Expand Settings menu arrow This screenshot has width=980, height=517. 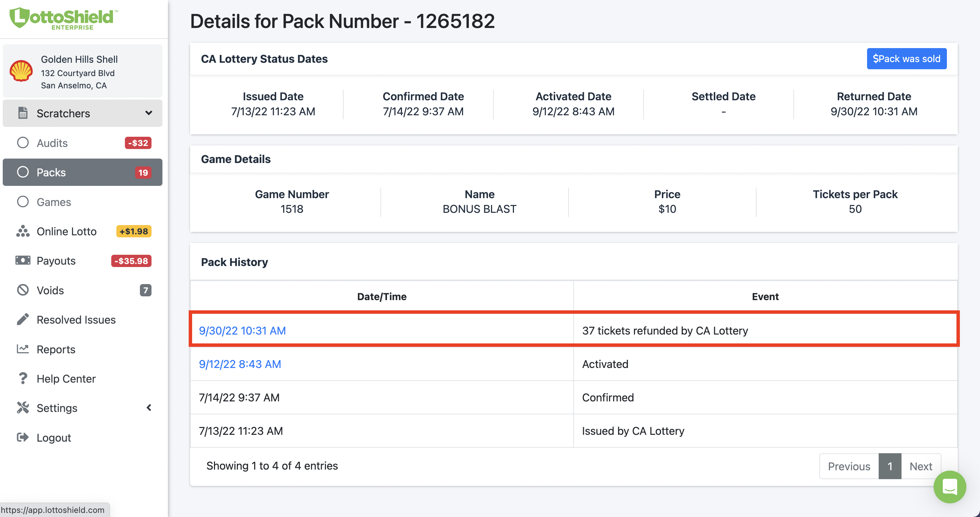coord(149,408)
